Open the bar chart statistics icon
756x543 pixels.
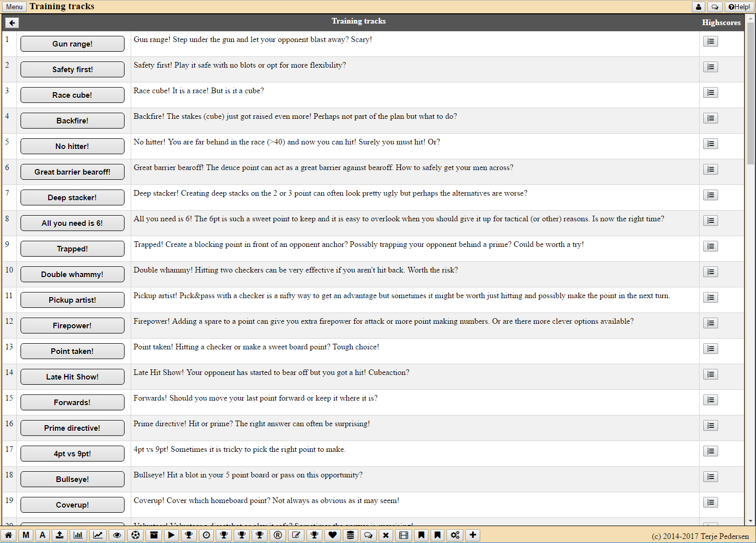click(x=78, y=535)
